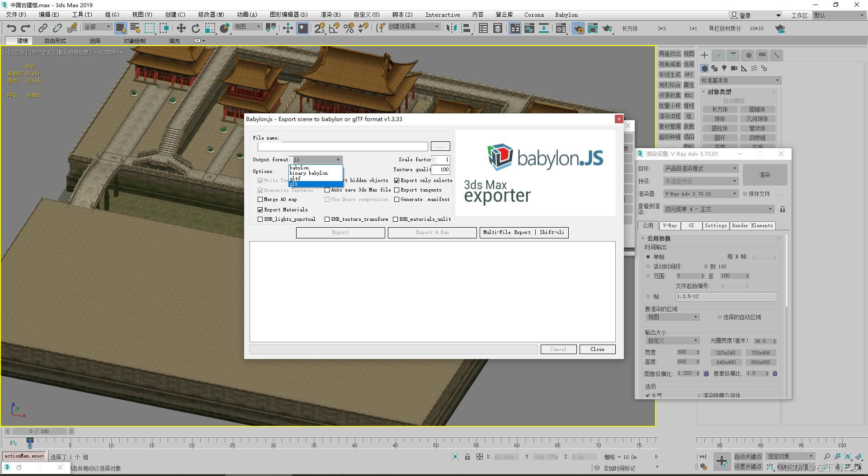868x476 pixels.
Task: Switch to the V-Ray tab
Action: click(x=670, y=225)
